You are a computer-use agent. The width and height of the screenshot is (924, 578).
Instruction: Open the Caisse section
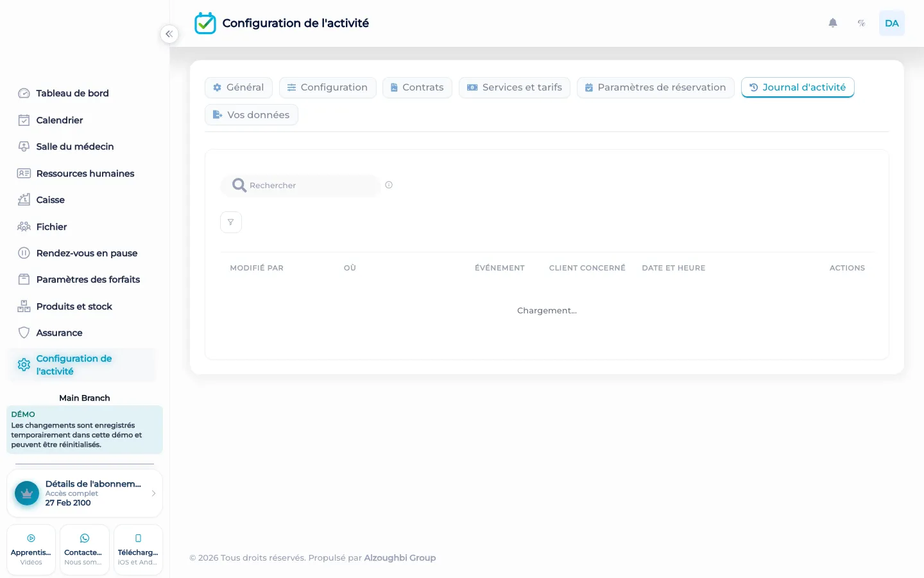click(84, 200)
